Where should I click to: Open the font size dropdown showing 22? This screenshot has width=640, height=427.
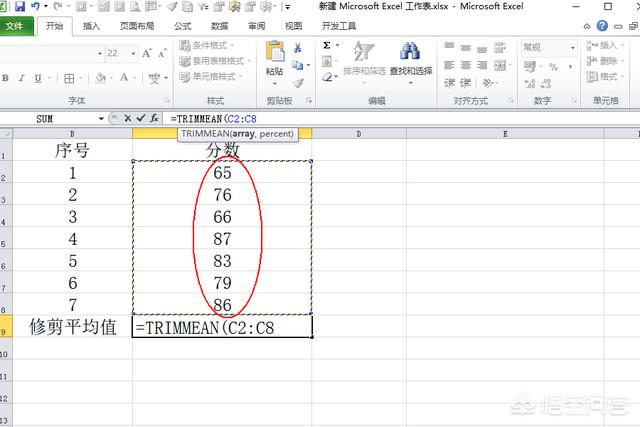tap(133, 53)
